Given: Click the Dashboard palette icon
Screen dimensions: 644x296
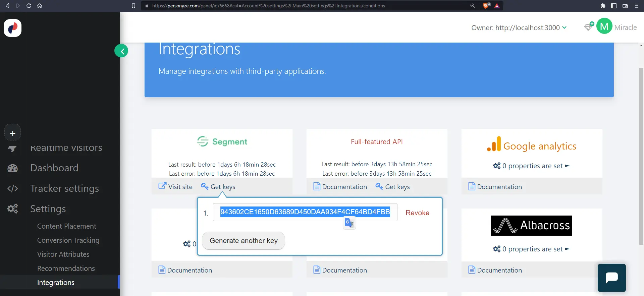Looking at the screenshot, I should point(13,168).
